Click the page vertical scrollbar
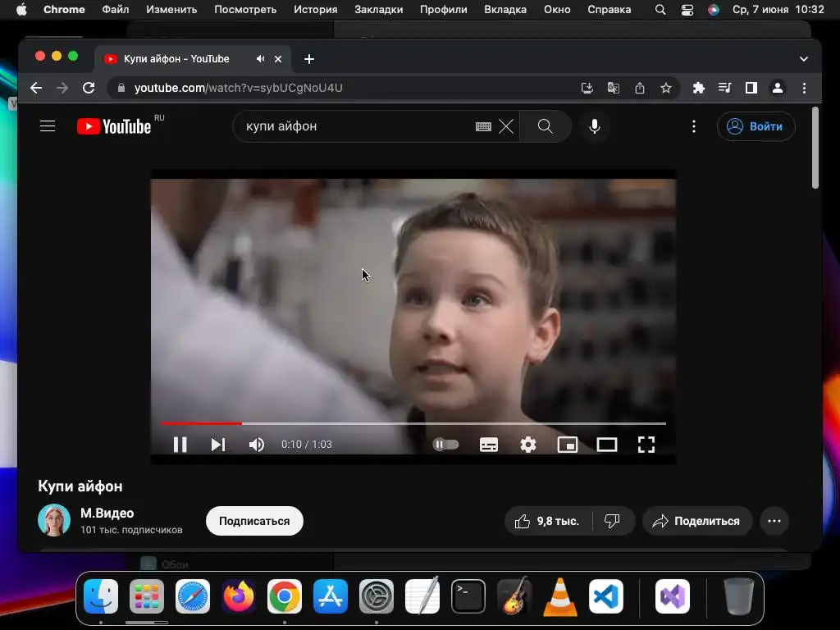Viewport: 840px width, 630px height. pos(815,148)
